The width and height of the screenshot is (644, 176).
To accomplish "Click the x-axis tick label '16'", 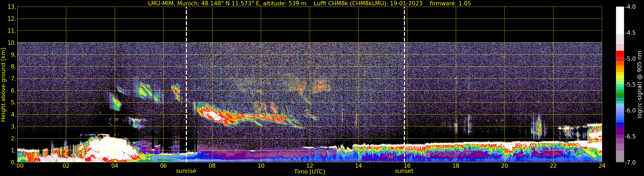I will (407, 166).
